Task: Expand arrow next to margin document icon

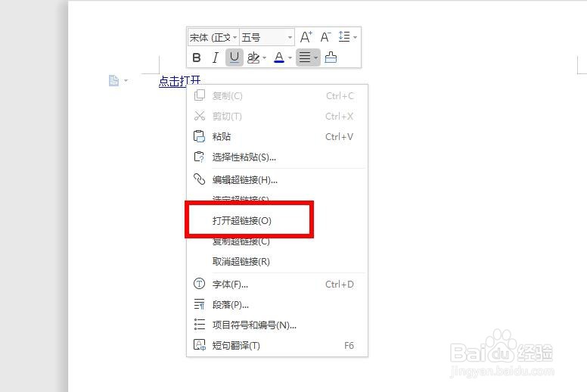Action: coord(126,80)
